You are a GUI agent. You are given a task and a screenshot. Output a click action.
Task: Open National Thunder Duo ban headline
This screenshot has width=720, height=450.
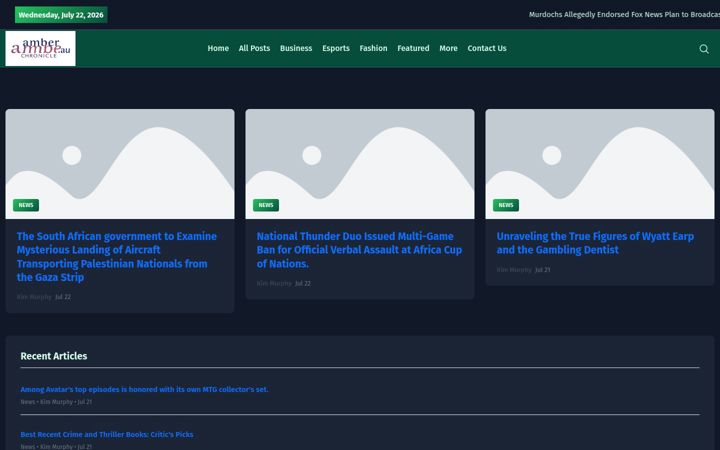[359, 250]
